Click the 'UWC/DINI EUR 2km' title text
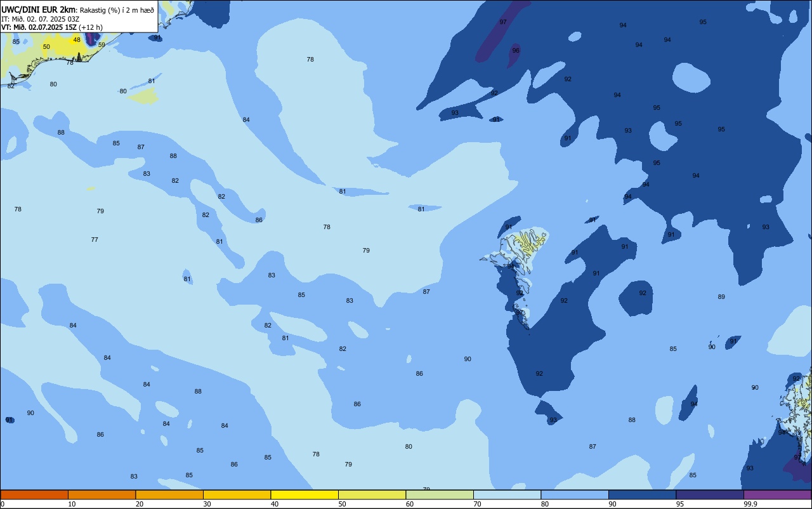This screenshot has width=812, height=509. click(x=39, y=9)
